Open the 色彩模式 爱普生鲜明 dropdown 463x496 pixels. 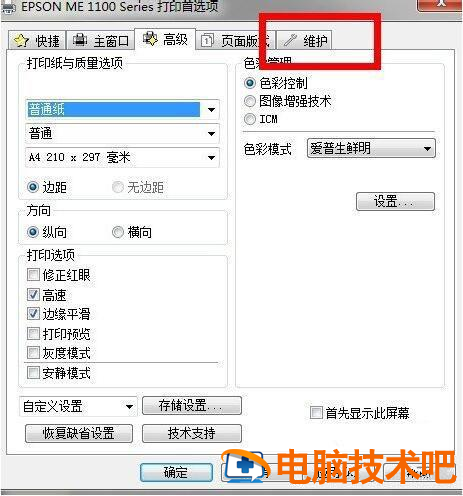(371, 148)
